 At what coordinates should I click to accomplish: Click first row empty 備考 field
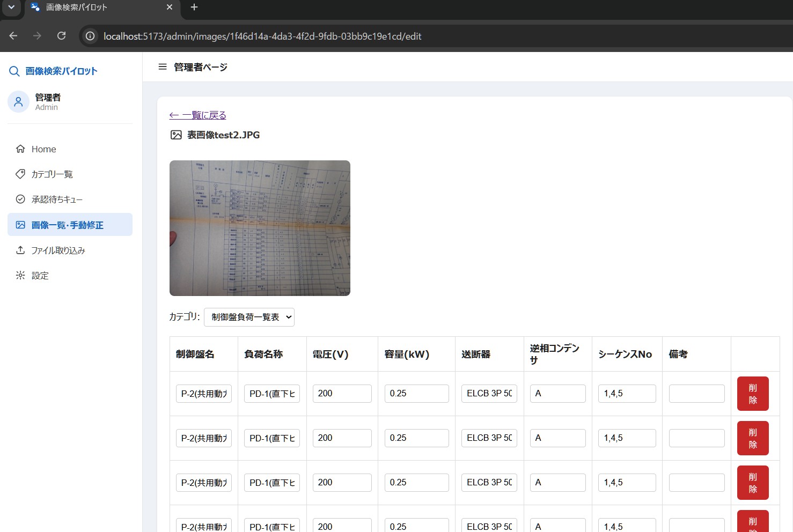coord(697,394)
